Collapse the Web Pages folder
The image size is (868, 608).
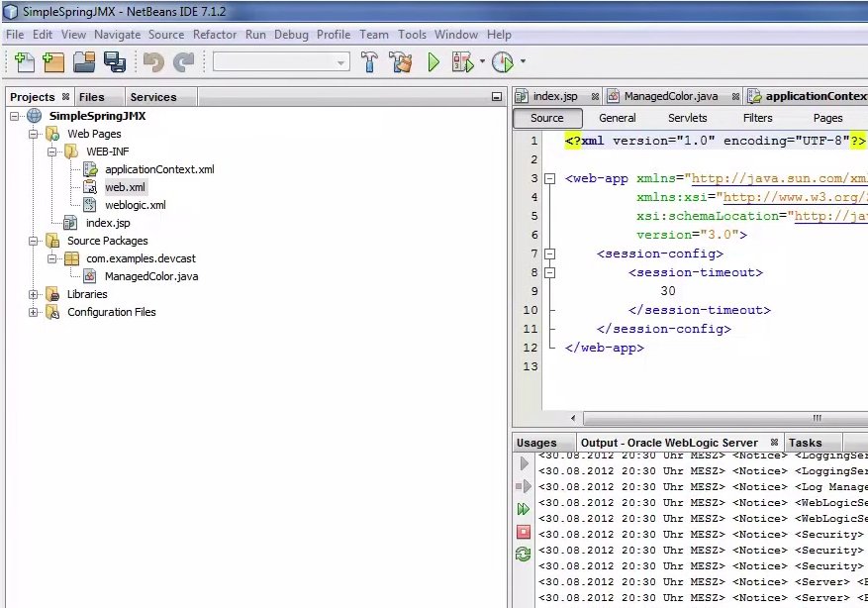(34, 134)
